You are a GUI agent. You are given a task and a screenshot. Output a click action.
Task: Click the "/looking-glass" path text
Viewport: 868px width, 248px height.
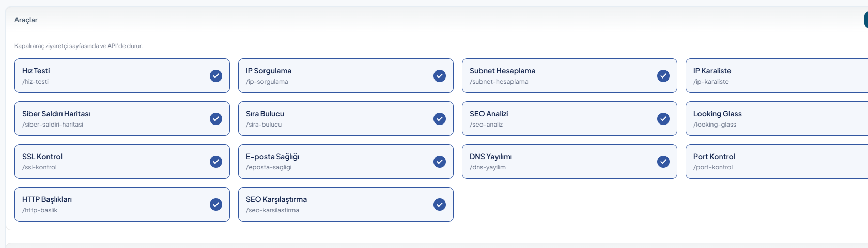715,125
